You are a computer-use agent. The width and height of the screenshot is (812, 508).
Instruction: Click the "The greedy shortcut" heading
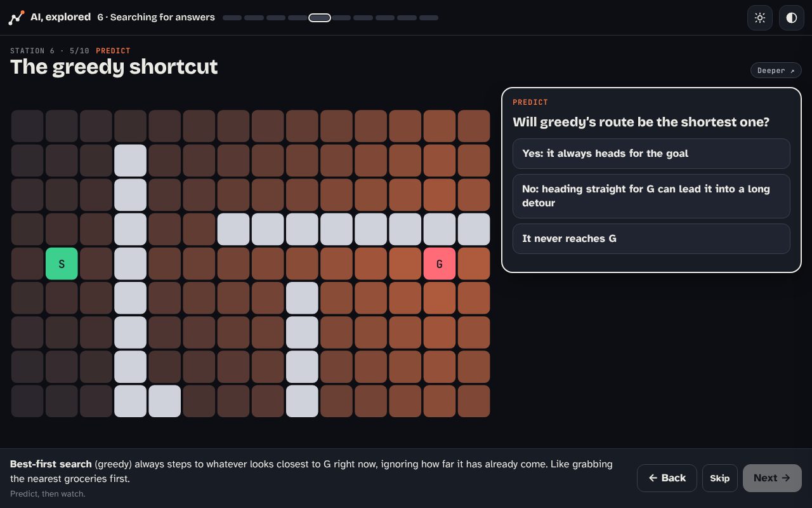point(114,67)
